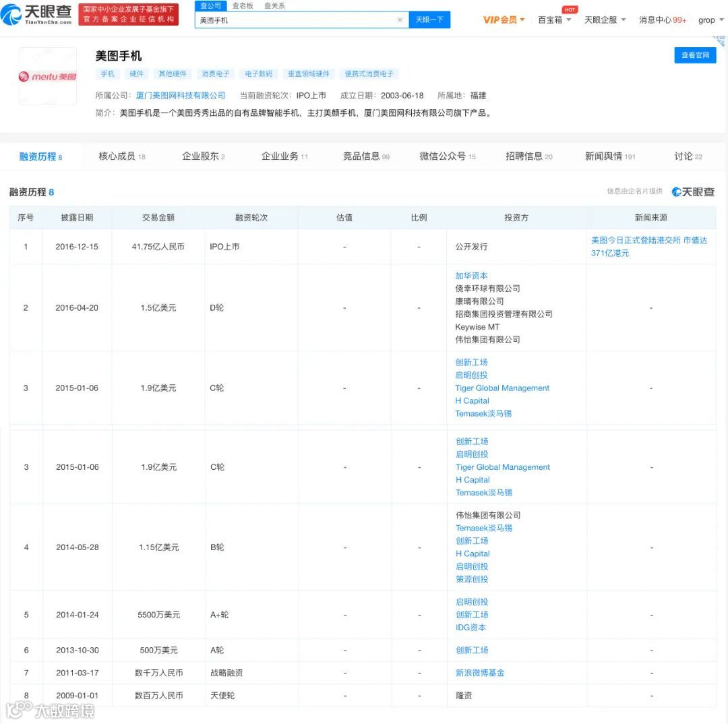Click 创新工场 in the first C轮 row
This screenshot has width=728, height=724.
pyautogui.click(x=471, y=362)
